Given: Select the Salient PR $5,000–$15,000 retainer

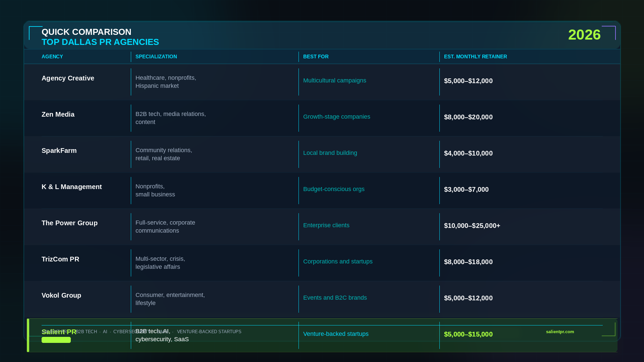Looking at the screenshot, I should pos(468,334).
